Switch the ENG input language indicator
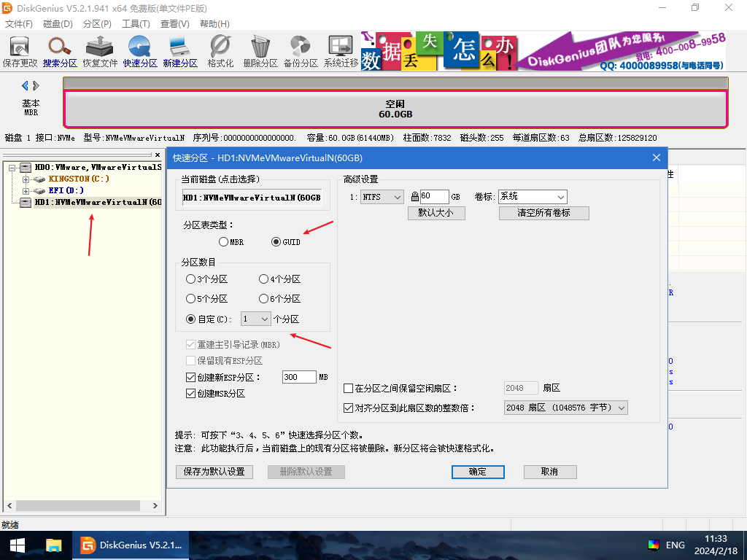The width and height of the screenshot is (747, 560). point(675,545)
